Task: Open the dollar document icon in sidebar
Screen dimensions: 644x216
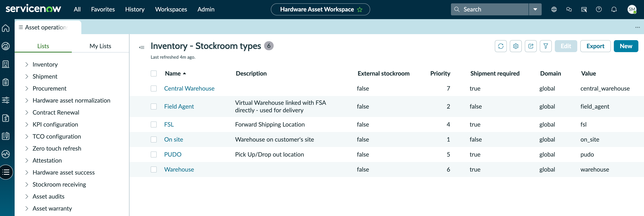Action: point(6,118)
